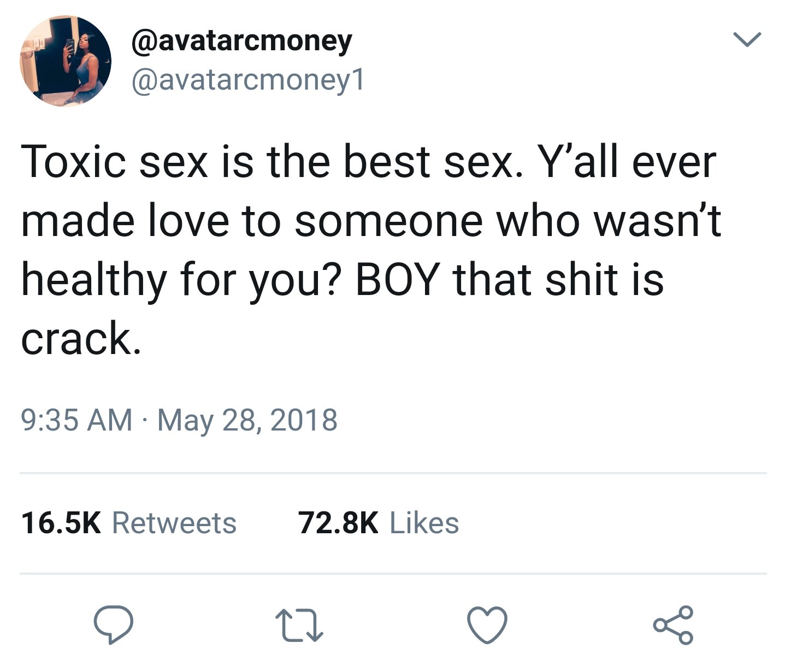Click the tweet line ending in "wasn't"
The height and width of the screenshot is (672, 785).
(371, 221)
